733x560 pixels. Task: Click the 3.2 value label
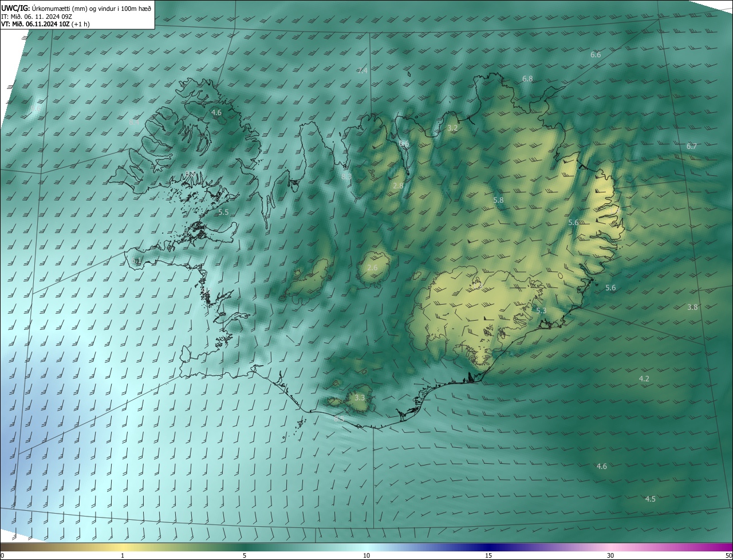point(452,128)
